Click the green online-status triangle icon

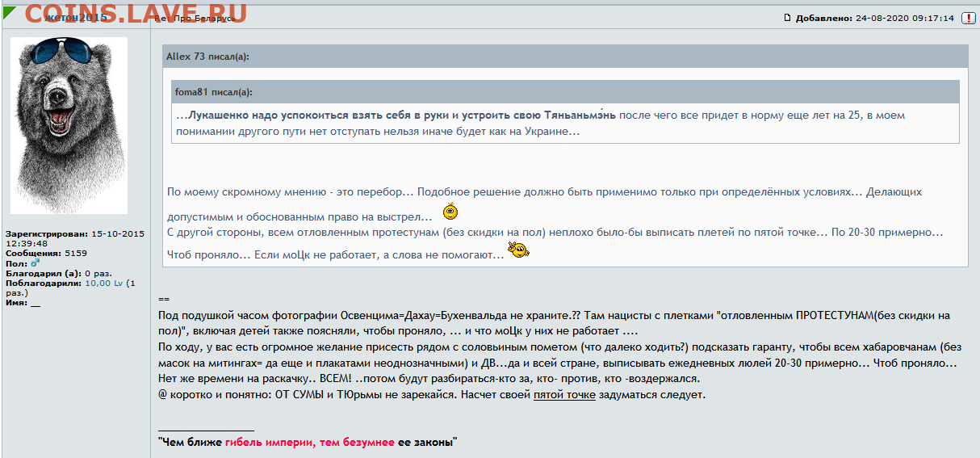point(10,12)
